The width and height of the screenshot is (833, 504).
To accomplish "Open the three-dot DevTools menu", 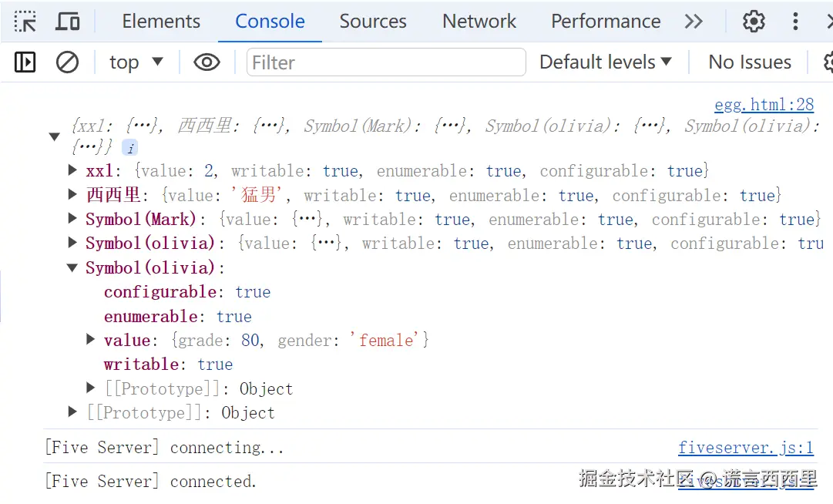I will coord(795,21).
